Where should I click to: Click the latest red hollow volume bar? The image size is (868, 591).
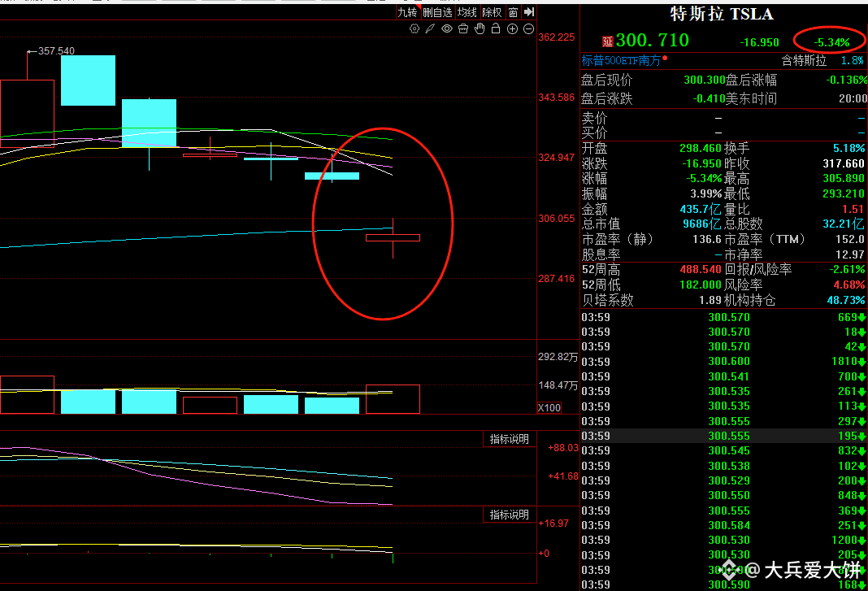click(x=393, y=399)
